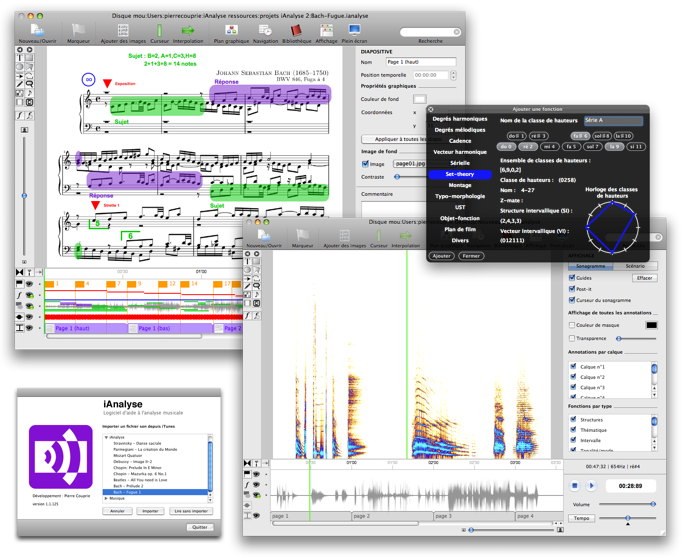This screenshot has height=558, width=685.
Task: Click the Nom field containing 'Page 1 (haut)'
Action: click(421, 62)
